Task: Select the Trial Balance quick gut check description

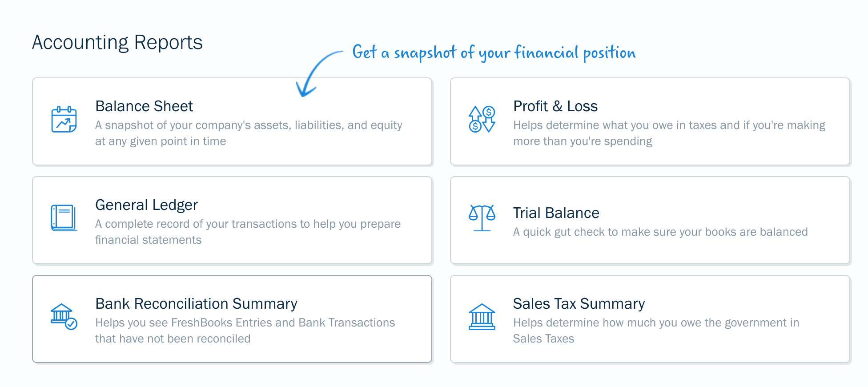Action: (x=660, y=232)
